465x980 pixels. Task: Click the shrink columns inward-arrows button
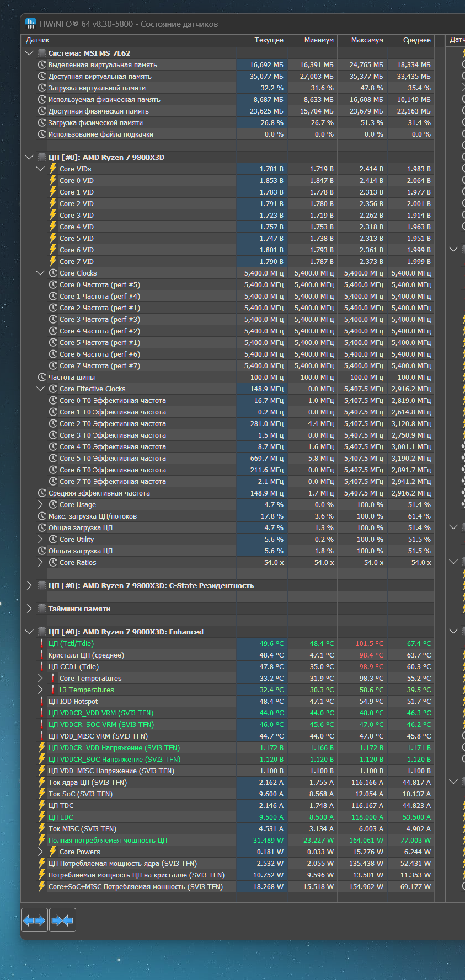pyautogui.click(x=62, y=920)
